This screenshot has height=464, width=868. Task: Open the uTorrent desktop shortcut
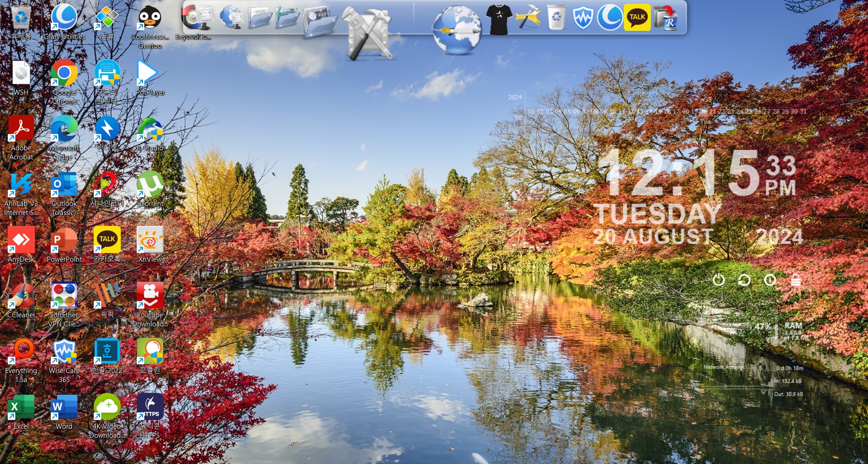tap(150, 188)
